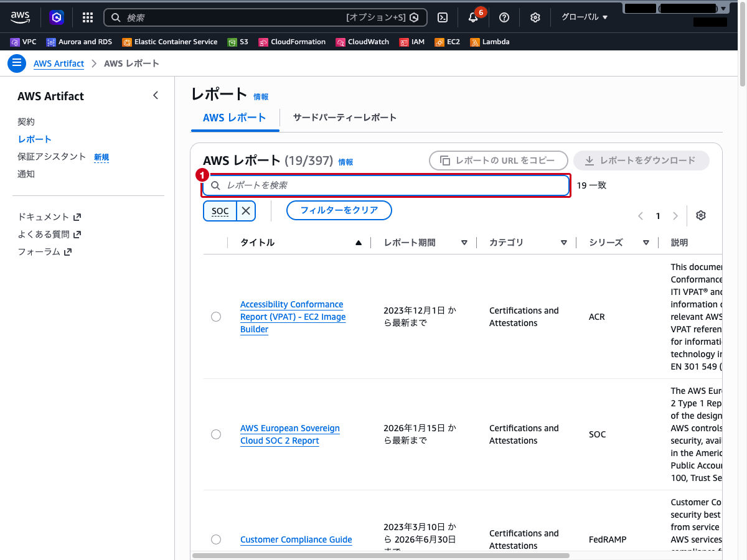Switch to the AWS レポート tab
Screen dimensions: 747x560
click(235, 118)
